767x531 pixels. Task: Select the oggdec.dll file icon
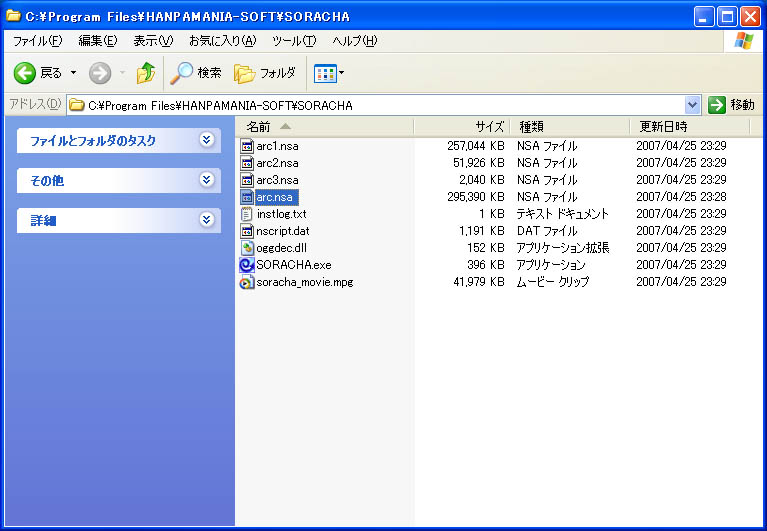point(247,248)
